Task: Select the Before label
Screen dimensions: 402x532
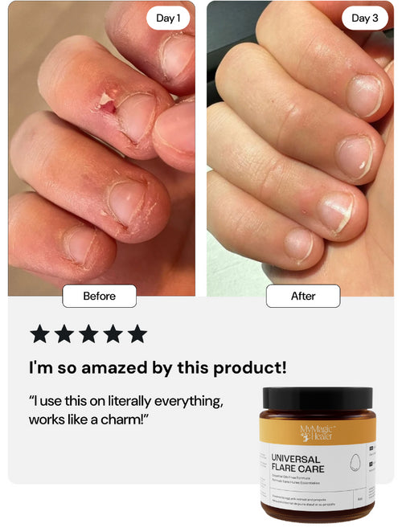Action: [100, 296]
